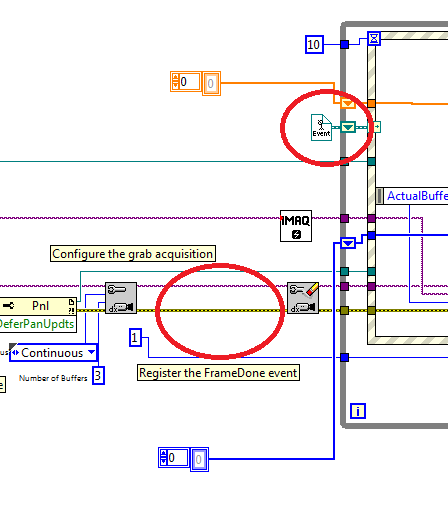Click the blue array index stepper
Screen dimensions: 448x511
click(163, 457)
